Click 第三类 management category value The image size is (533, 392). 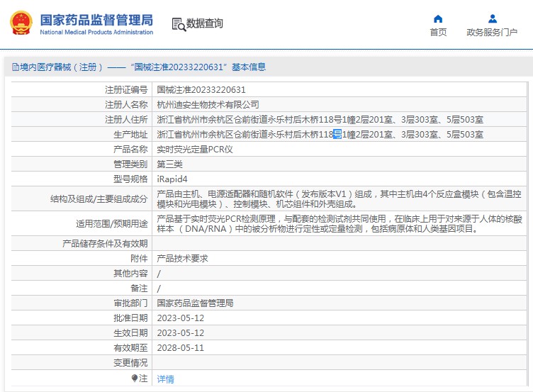169,164
